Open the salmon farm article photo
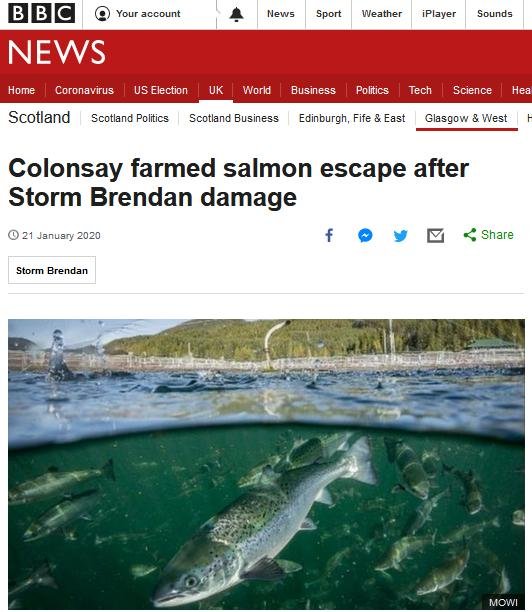This screenshot has height=612, width=532. [266, 464]
